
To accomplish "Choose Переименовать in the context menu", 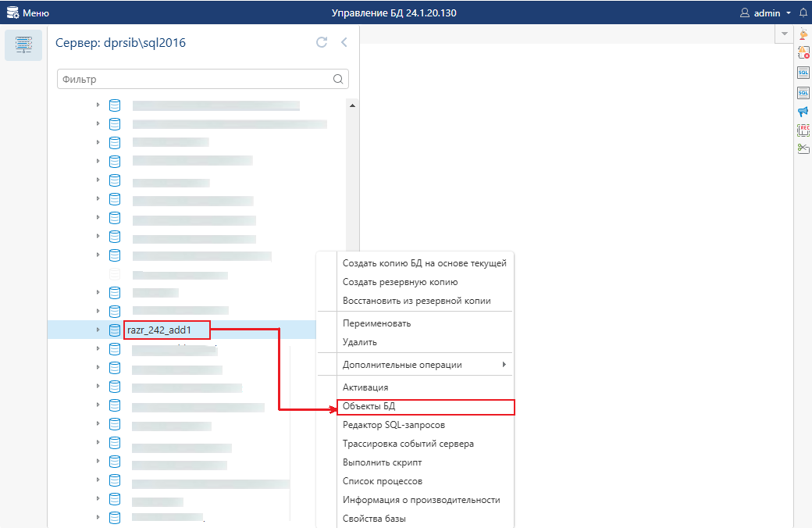I will tap(425, 323).
